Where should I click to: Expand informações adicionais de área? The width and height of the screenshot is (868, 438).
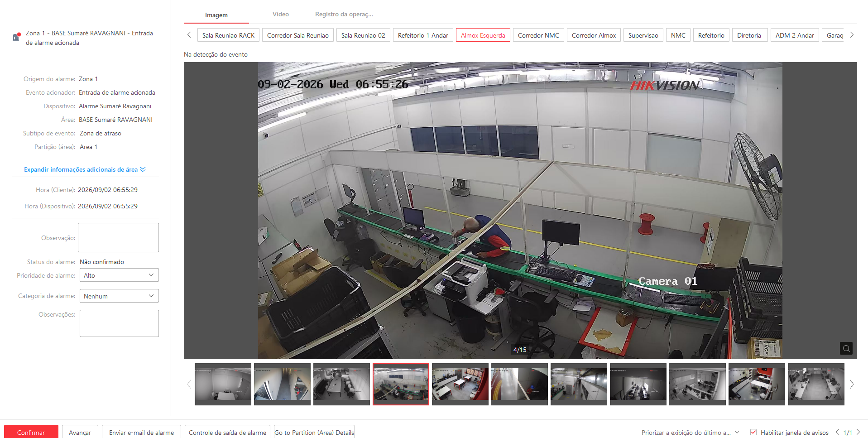coord(85,169)
